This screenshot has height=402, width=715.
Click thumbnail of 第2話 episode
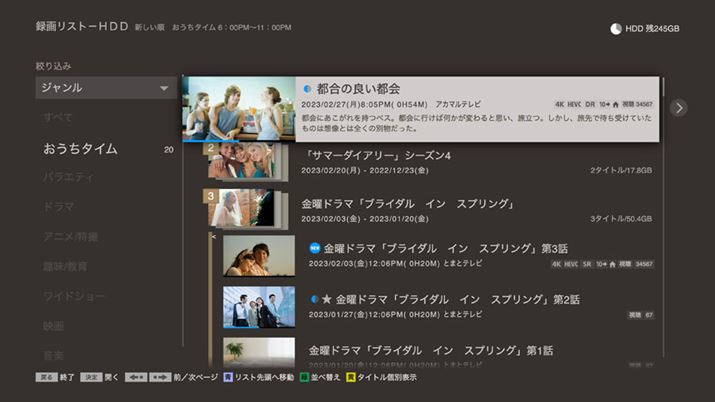pyautogui.click(x=259, y=307)
